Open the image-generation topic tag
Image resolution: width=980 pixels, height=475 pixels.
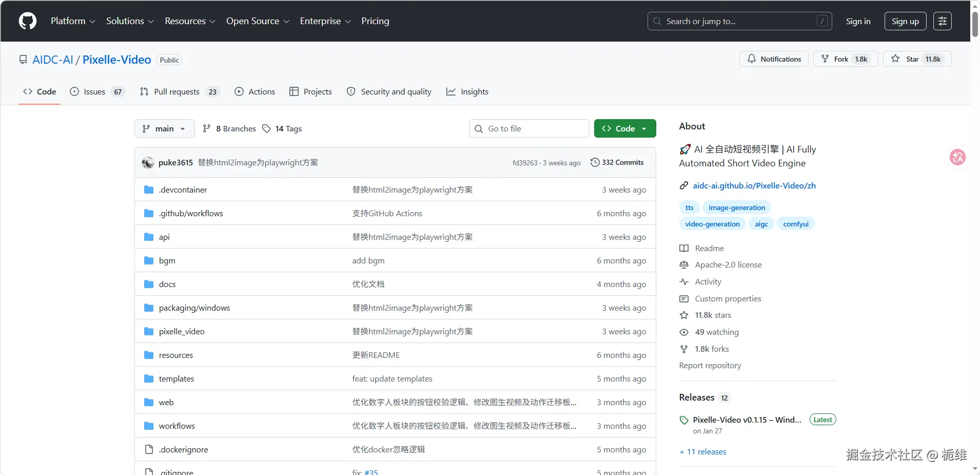(737, 207)
